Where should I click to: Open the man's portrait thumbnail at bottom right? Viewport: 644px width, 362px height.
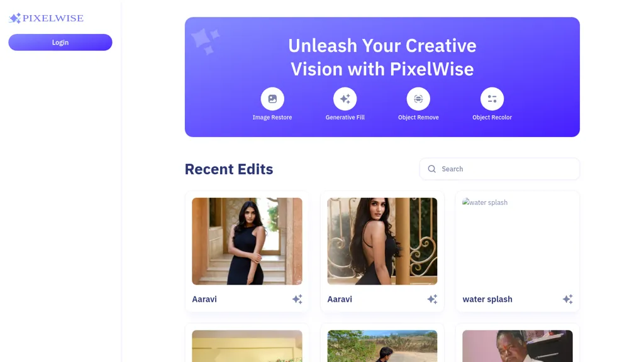[518, 346]
